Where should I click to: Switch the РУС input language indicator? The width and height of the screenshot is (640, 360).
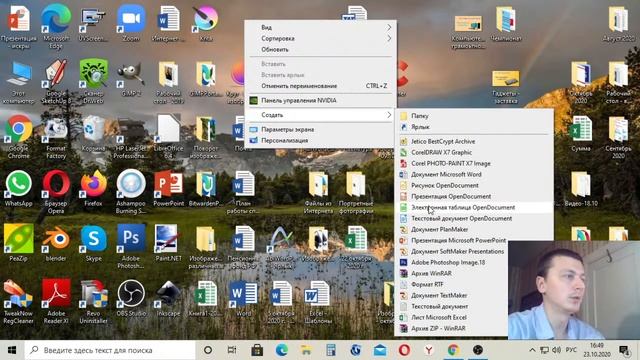[571, 350]
